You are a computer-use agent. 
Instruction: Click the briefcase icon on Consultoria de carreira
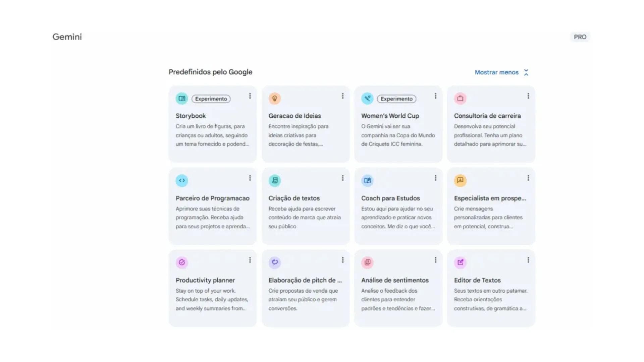tap(460, 98)
